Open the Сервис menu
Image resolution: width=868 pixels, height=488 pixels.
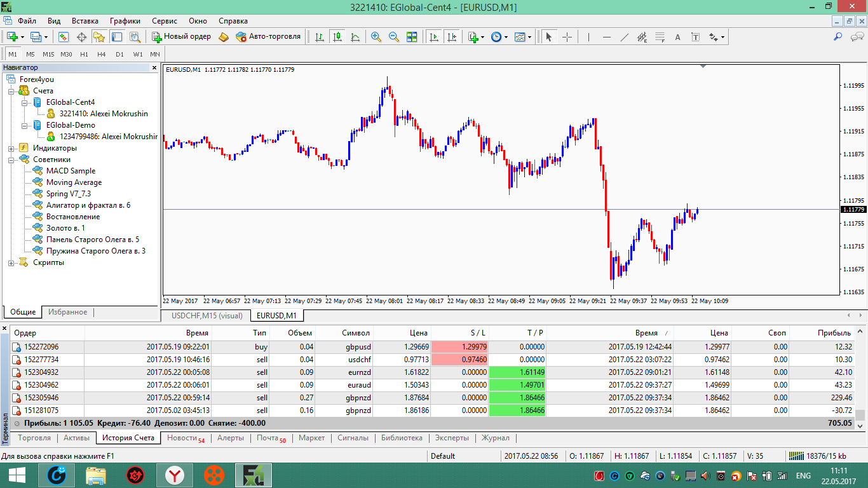165,21
